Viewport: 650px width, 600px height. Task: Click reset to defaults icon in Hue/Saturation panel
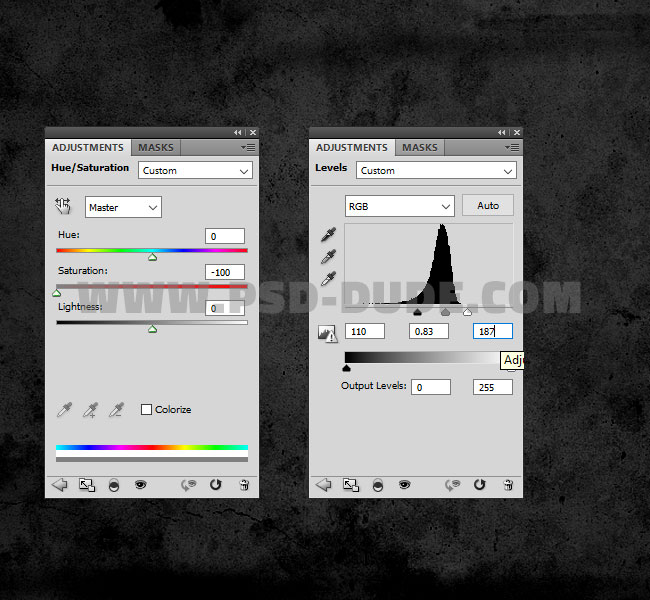click(215, 485)
